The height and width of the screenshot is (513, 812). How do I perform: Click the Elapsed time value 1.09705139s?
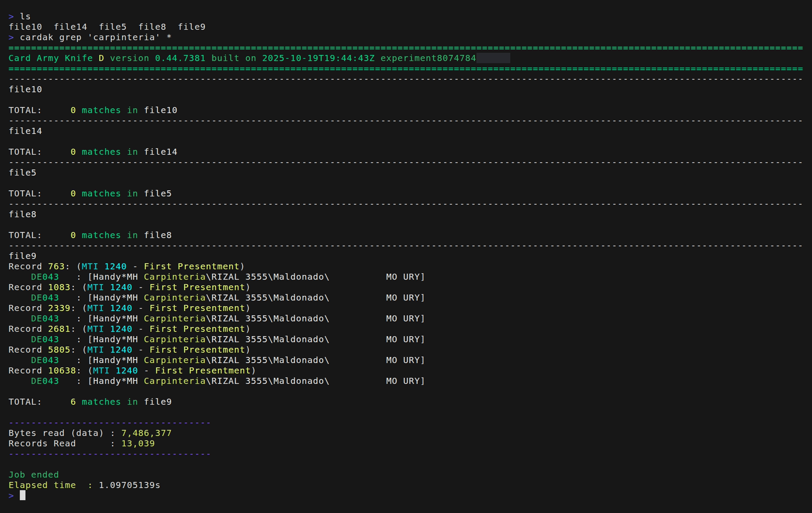(x=129, y=485)
